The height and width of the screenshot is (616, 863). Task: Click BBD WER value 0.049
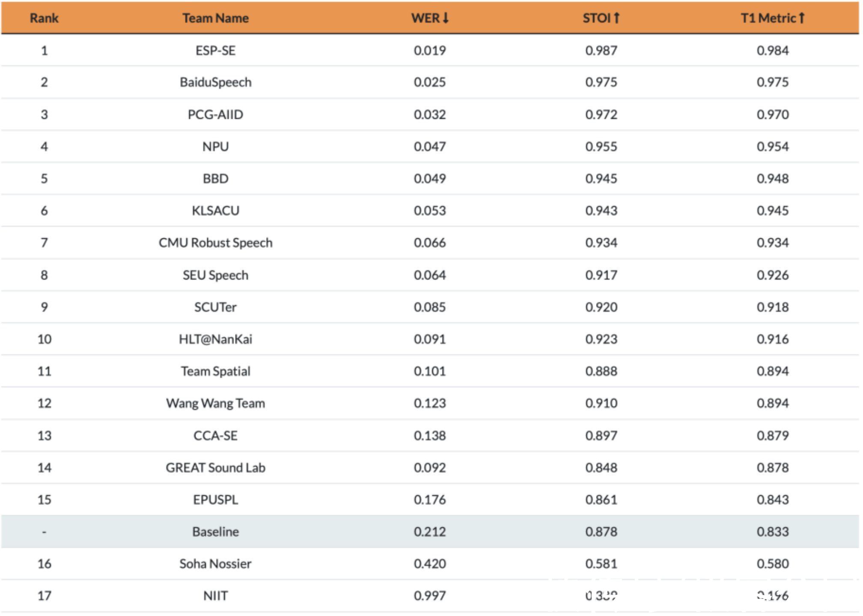coord(430,178)
